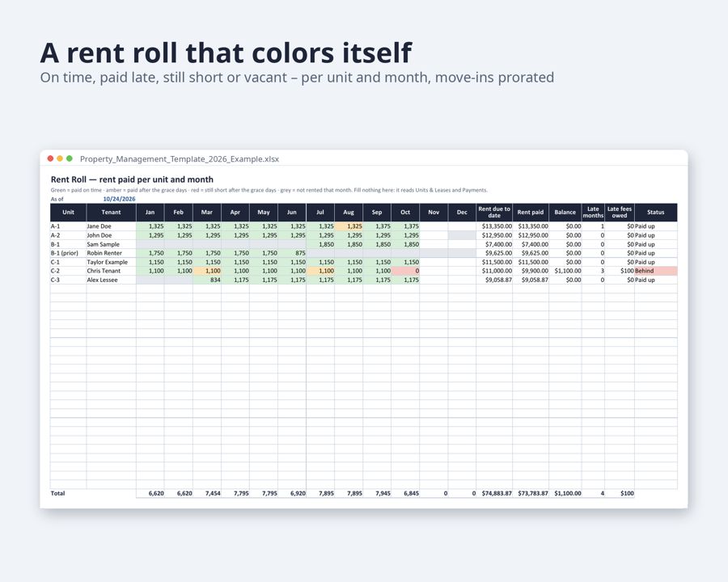Click Chris Tenant's amber March cell 1,100

pos(206,271)
